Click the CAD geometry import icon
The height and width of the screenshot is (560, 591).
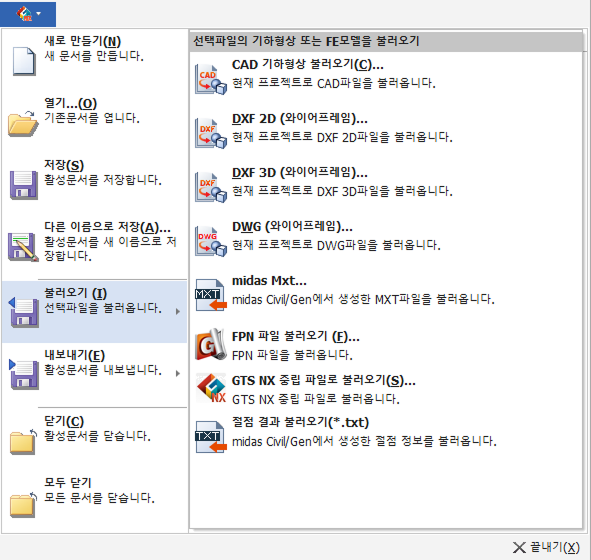pyautogui.click(x=211, y=79)
